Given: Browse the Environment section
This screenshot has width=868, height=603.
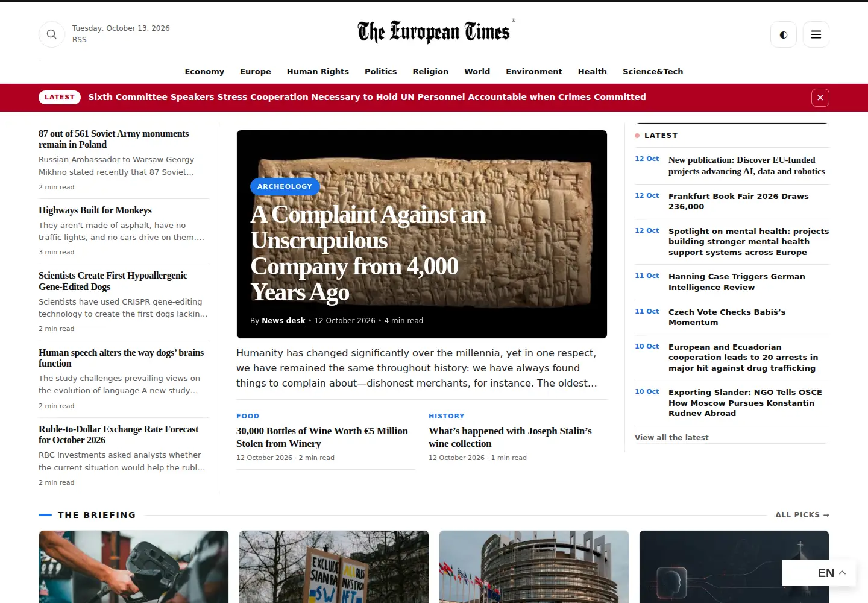Looking at the screenshot, I should point(534,71).
